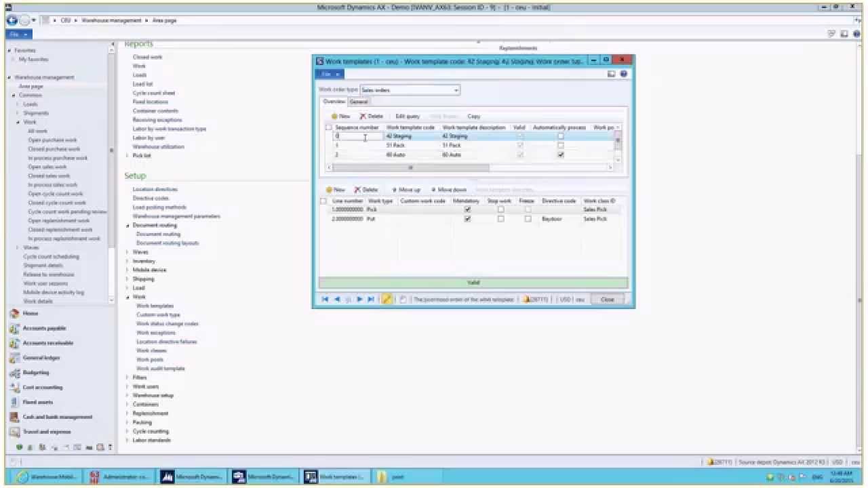Open Work pools link
Screen dimensions: 868x488
click(x=150, y=359)
